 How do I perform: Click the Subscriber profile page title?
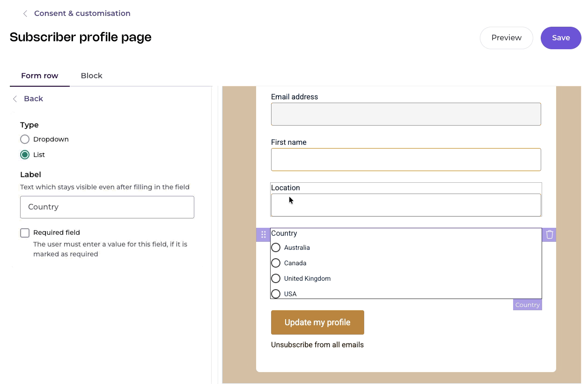point(81,37)
